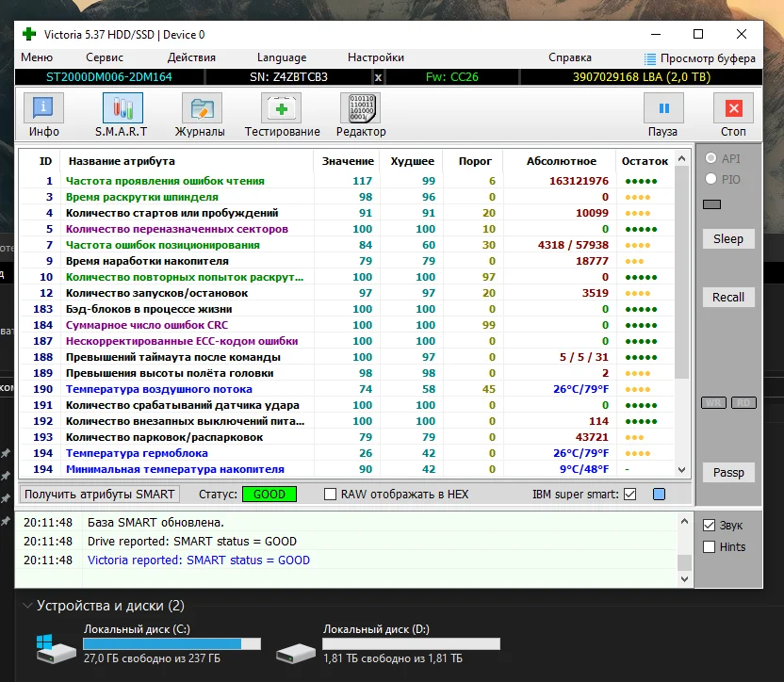The height and width of the screenshot is (682, 784).
Task: Select row Температура воздушного потока
Action: pyautogui.click(x=348, y=389)
